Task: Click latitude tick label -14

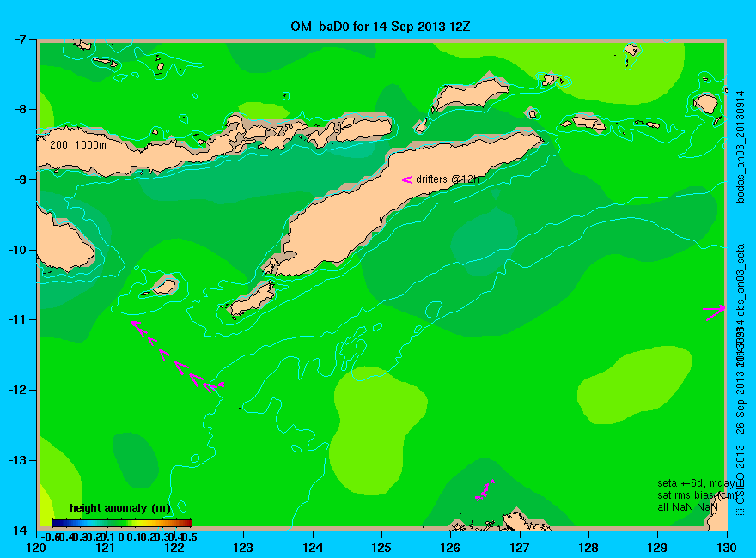Action: [x=18, y=530]
